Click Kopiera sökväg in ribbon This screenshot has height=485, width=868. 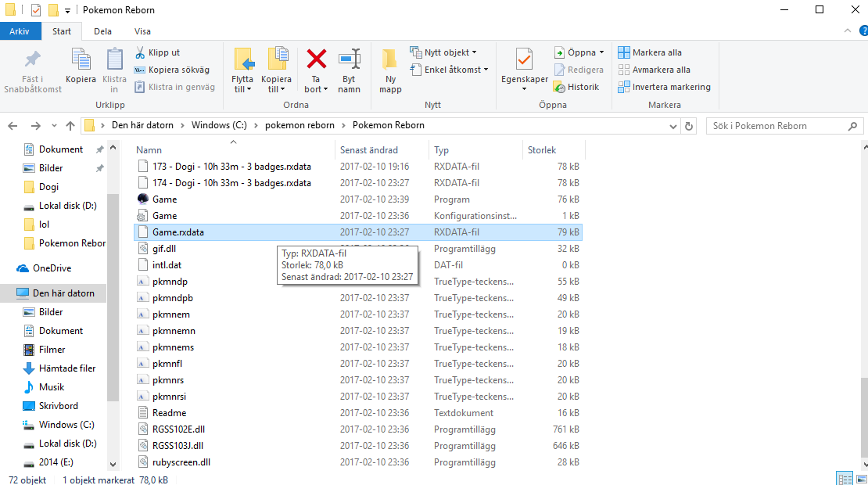pos(172,70)
